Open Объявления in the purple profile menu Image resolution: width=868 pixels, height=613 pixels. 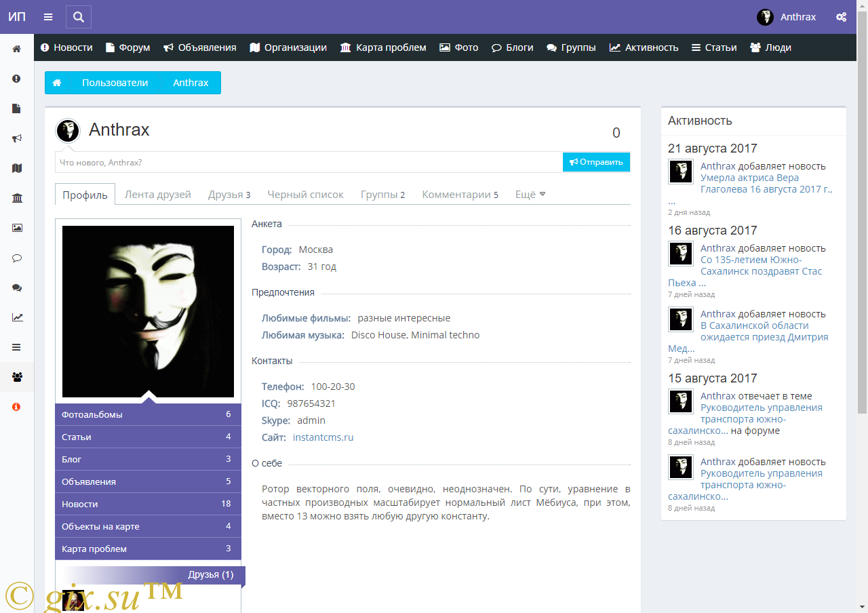click(148, 481)
